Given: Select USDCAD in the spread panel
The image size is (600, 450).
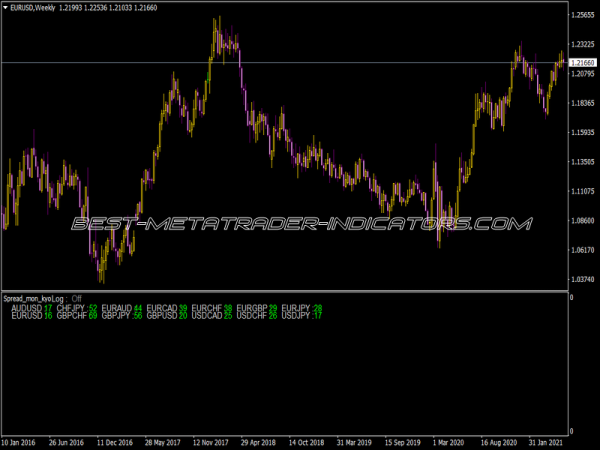Looking at the screenshot, I should tap(207, 316).
